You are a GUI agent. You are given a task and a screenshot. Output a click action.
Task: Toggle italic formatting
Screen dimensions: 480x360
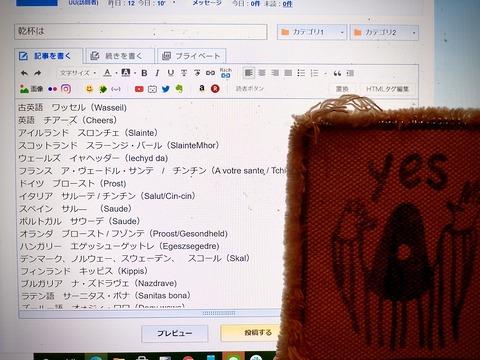click(157, 73)
